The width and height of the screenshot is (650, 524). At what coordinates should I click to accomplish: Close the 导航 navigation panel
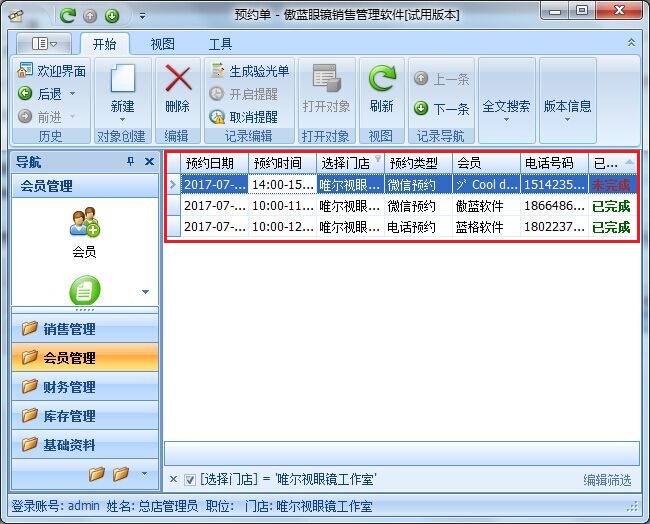(x=150, y=161)
